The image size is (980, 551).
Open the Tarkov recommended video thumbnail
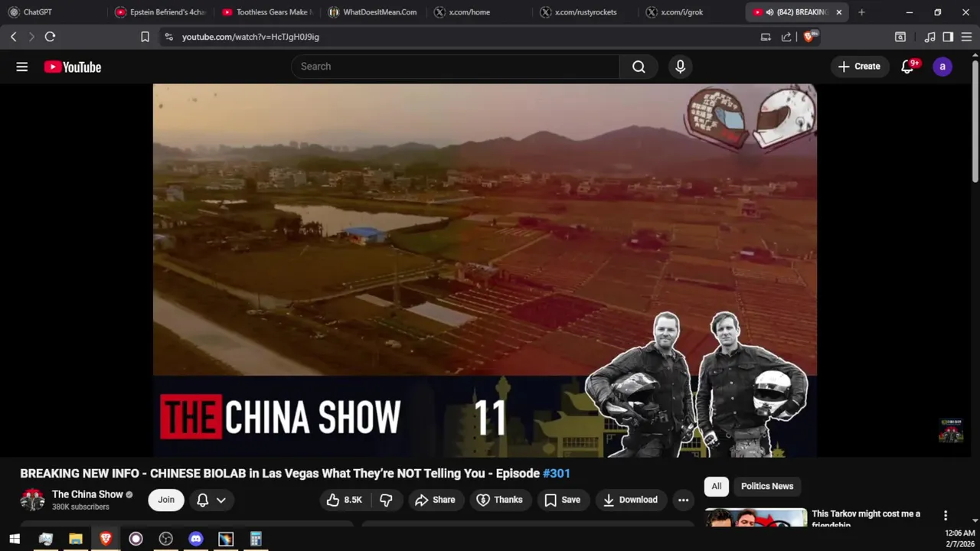pyautogui.click(x=756, y=518)
